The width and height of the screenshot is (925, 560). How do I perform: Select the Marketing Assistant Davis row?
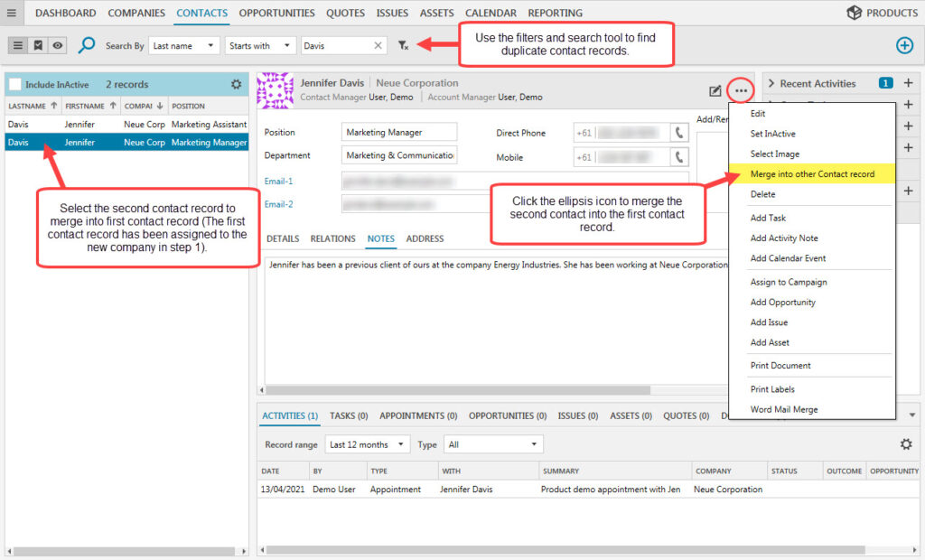(126, 125)
